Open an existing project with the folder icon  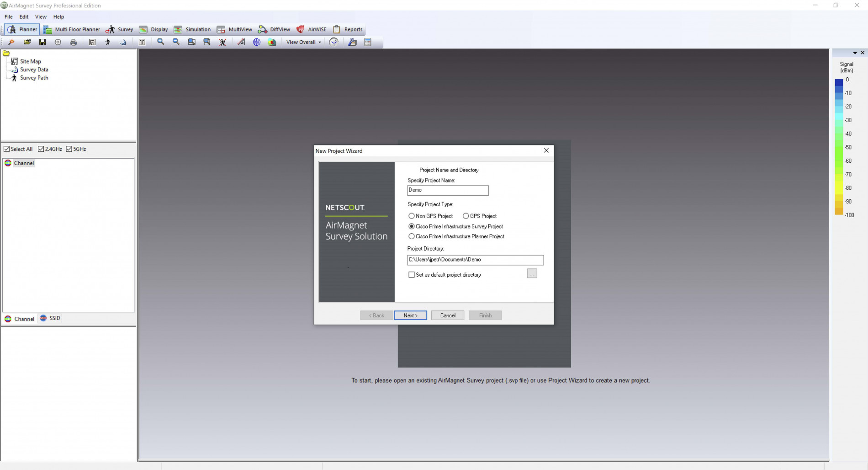(x=27, y=42)
